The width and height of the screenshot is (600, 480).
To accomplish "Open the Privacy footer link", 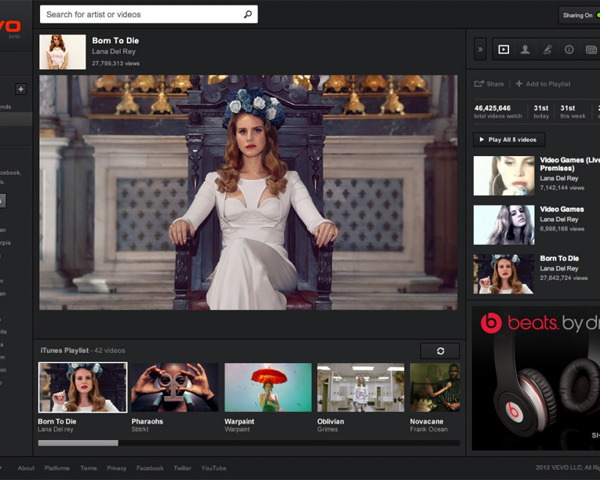I will pyautogui.click(x=117, y=468).
